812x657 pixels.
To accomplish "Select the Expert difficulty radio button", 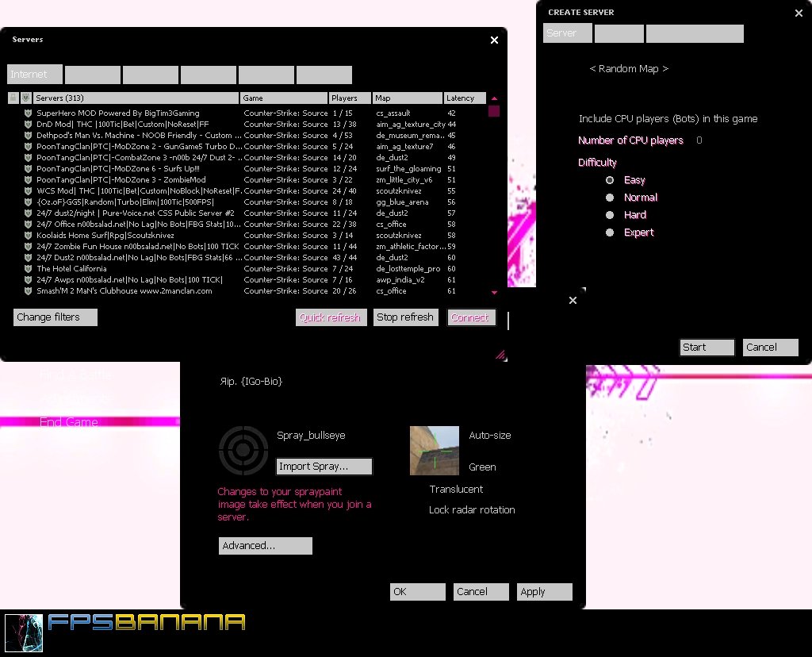I will 610,232.
